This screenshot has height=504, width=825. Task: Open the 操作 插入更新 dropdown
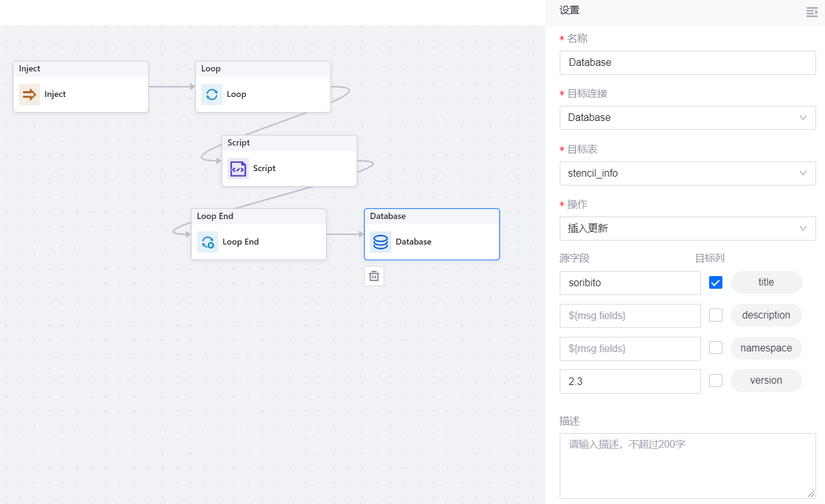point(687,229)
